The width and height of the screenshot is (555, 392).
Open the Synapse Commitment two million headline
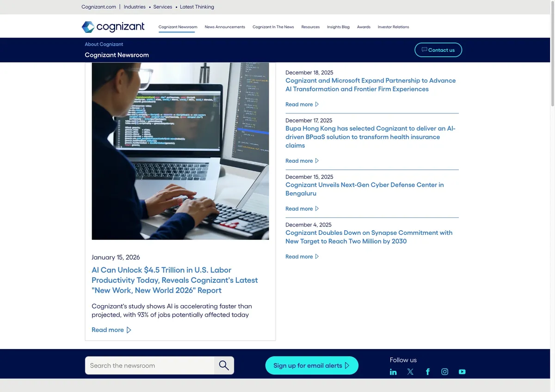pyautogui.click(x=369, y=237)
